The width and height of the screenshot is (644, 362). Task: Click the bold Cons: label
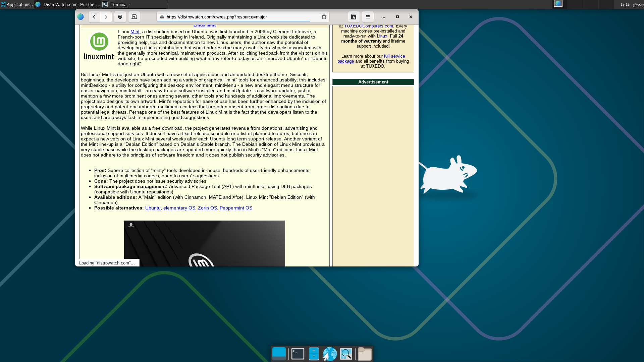[x=101, y=181]
